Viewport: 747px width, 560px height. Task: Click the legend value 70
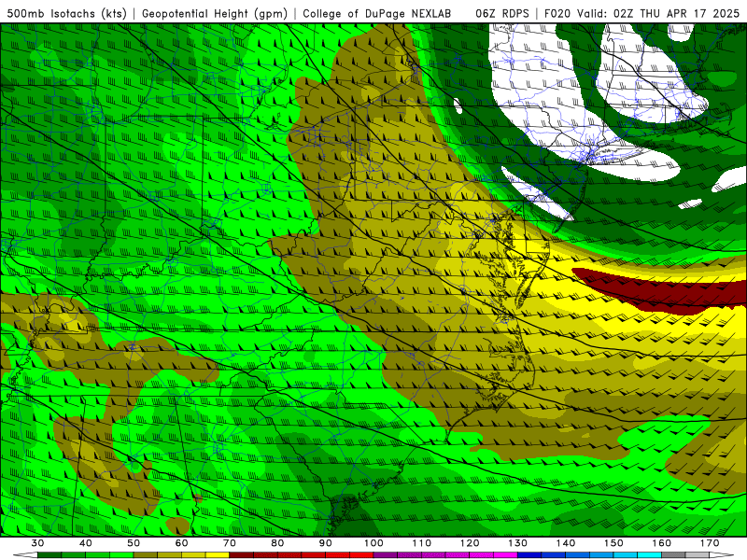click(230, 543)
